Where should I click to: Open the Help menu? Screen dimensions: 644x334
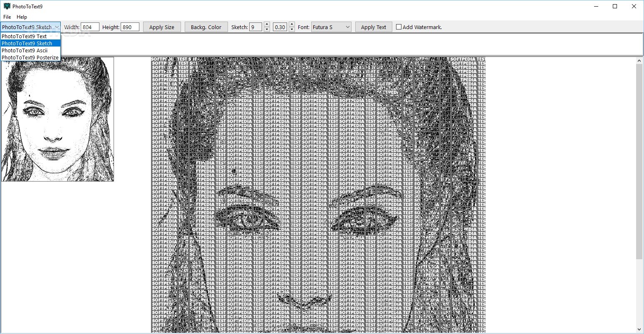point(22,17)
